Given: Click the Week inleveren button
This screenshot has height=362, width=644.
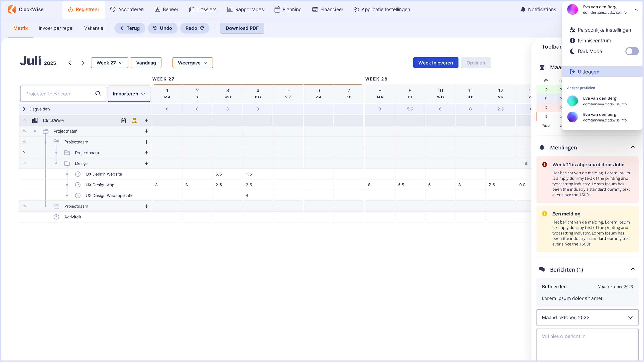Looking at the screenshot, I should (435, 63).
